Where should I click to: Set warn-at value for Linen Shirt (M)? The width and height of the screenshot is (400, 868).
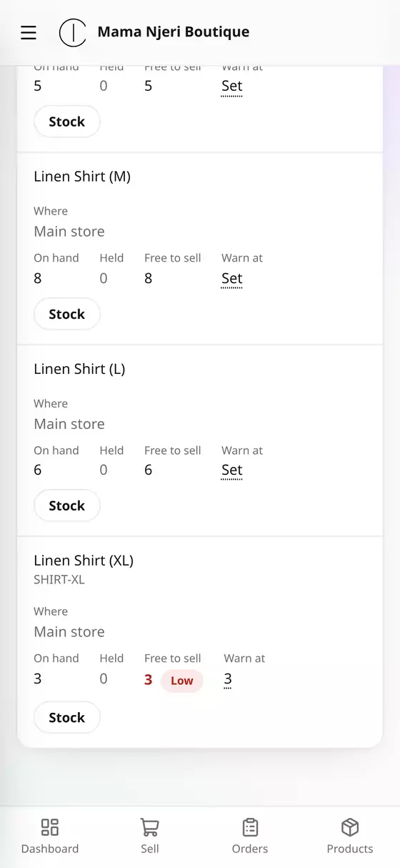pos(232,279)
